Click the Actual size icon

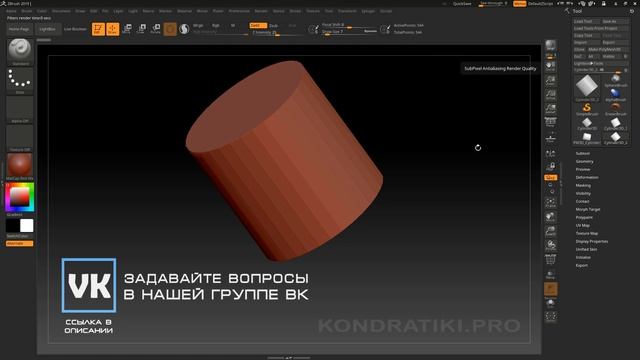pyautogui.click(x=551, y=94)
